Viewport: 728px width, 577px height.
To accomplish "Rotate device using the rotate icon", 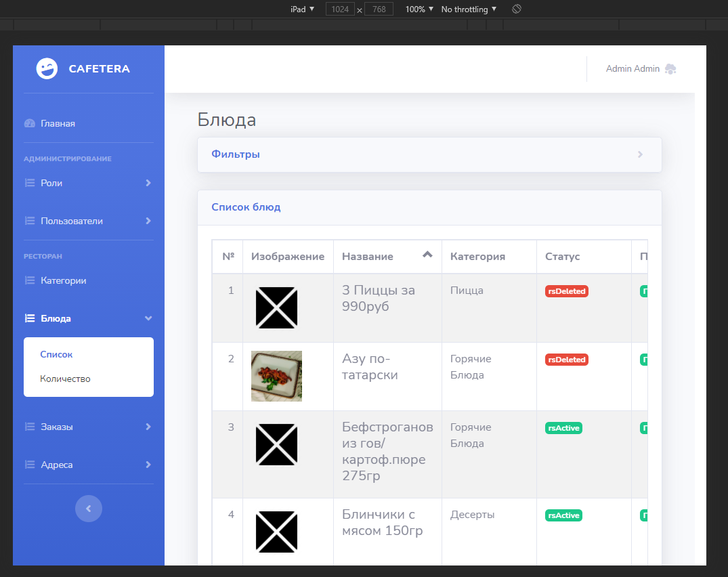I will (516, 9).
